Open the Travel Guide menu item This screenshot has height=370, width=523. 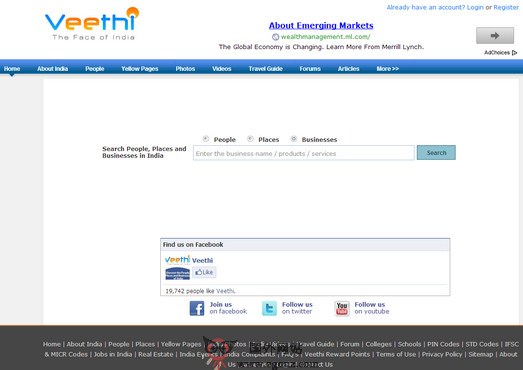click(x=266, y=69)
